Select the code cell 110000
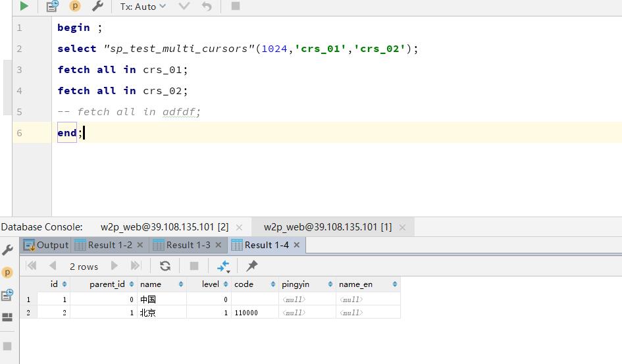Screen dimensions: 622x364 tap(255, 313)
